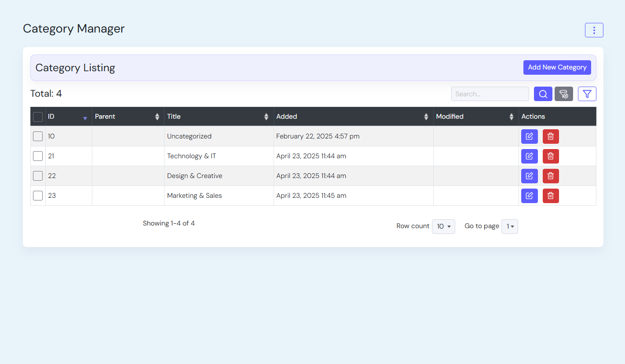Click the Add New Category button

[x=557, y=67]
